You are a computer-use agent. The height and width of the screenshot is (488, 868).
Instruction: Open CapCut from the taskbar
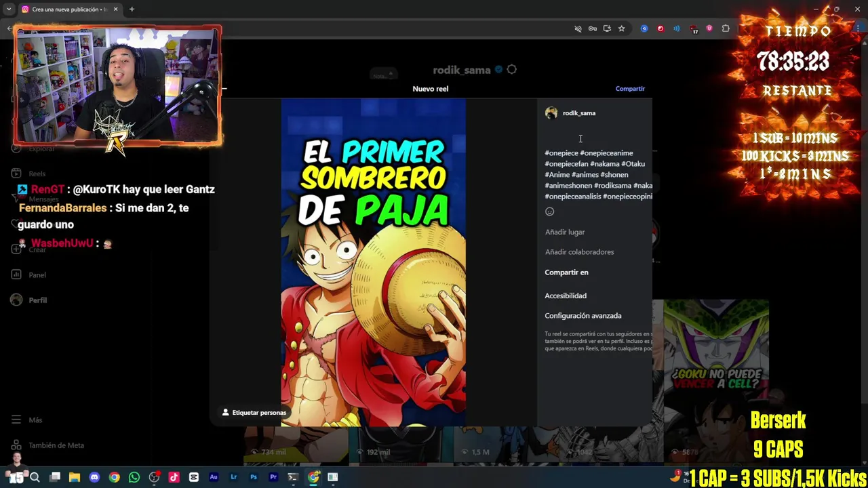(x=194, y=477)
